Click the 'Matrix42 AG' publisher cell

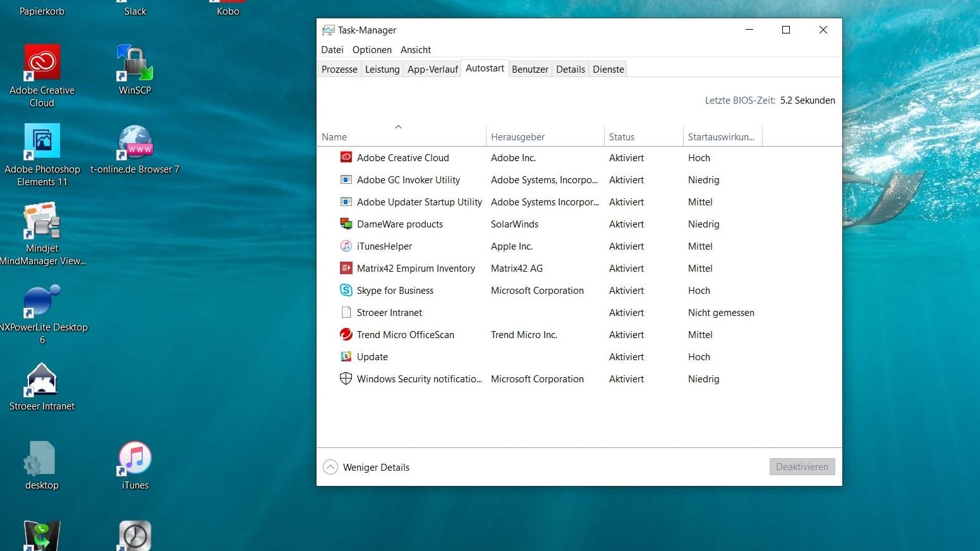(517, 269)
